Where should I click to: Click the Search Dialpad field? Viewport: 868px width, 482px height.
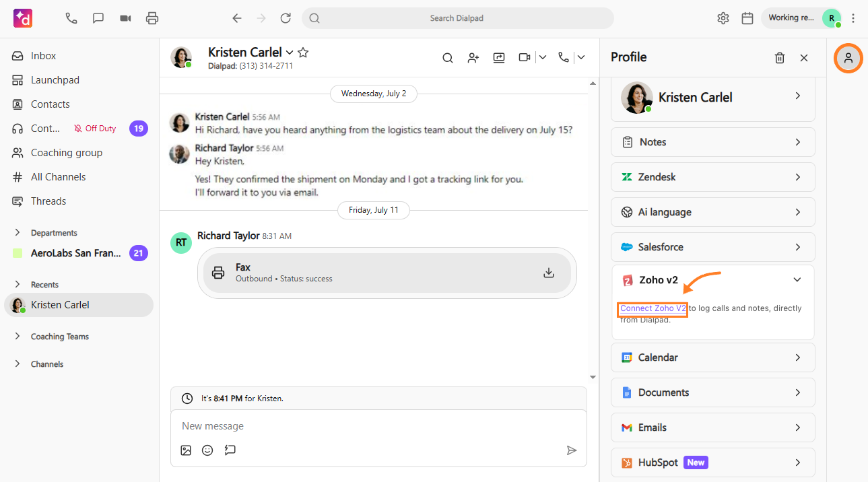point(458,18)
